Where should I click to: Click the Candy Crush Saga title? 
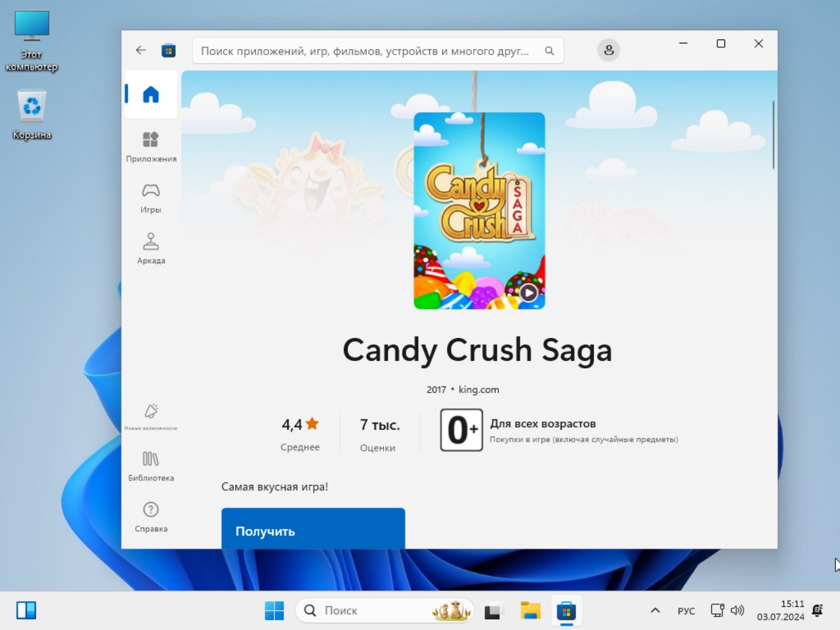pyautogui.click(x=477, y=350)
